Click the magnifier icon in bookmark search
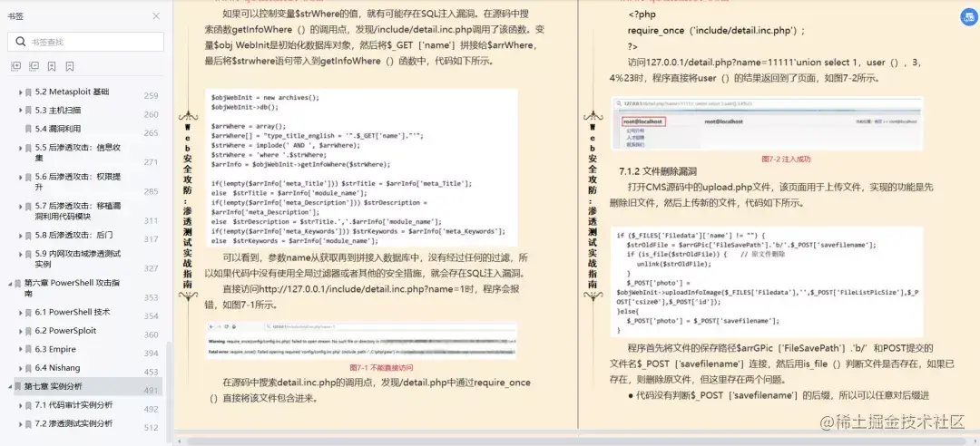 click(x=21, y=42)
